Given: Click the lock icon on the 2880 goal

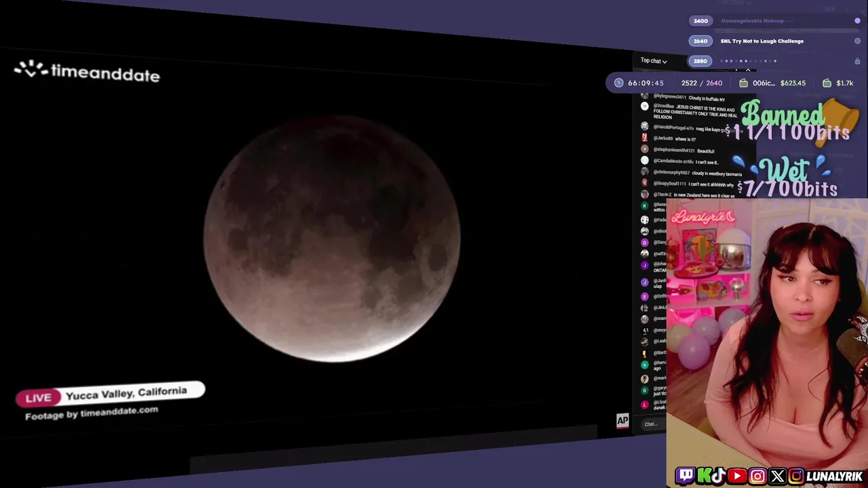Looking at the screenshot, I should point(857,61).
